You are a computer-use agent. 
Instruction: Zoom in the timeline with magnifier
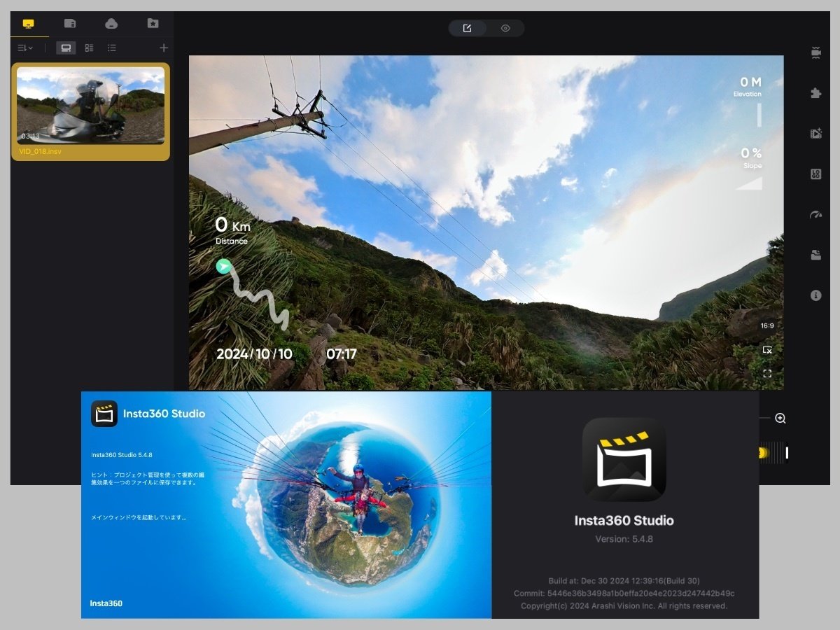coord(780,419)
